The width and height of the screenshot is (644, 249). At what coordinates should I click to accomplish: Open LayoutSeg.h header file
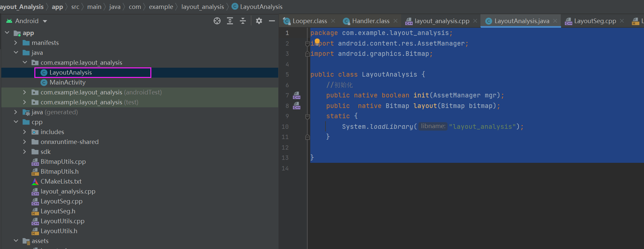58,211
